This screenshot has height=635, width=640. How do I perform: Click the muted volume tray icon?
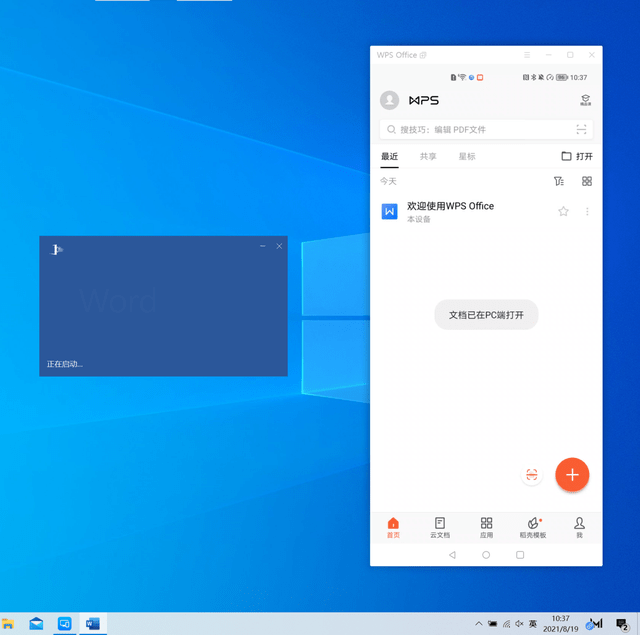click(x=519, y=624)
